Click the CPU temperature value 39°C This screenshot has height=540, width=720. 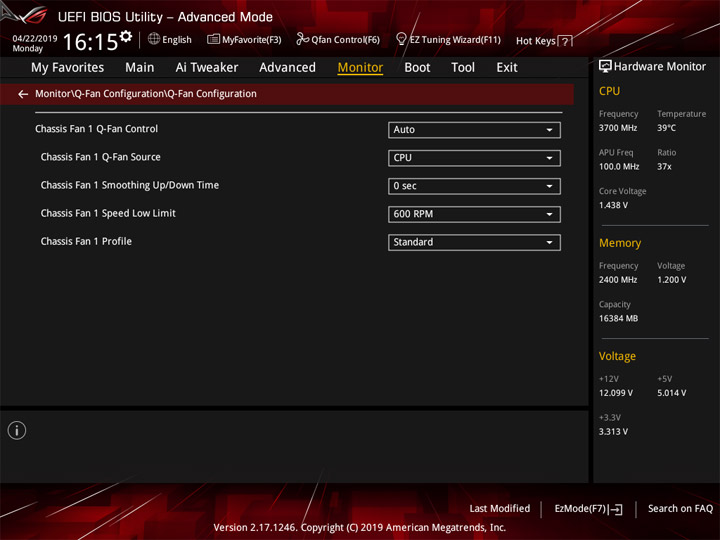(666, 128)
